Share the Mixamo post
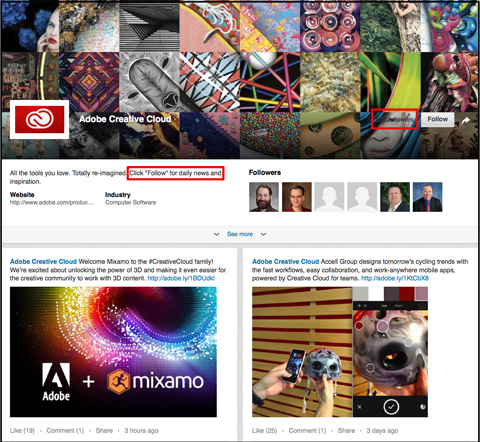The height and width of the screenshot is (442, 480). click(104, 430)
